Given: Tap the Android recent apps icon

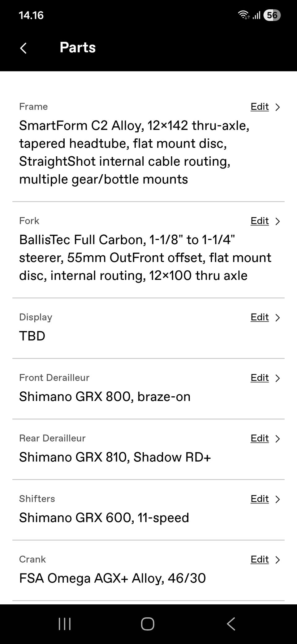Looking at the screenshot, I should click(65, 624).
